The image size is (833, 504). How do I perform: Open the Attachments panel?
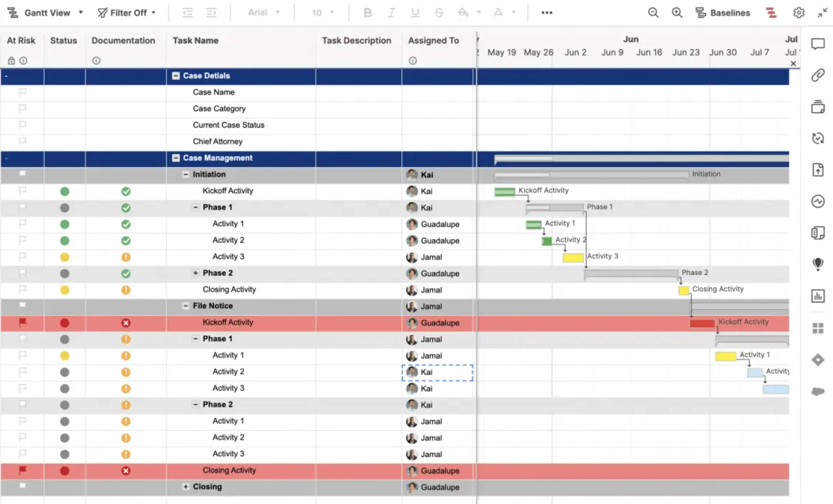(x=818, y=75)
